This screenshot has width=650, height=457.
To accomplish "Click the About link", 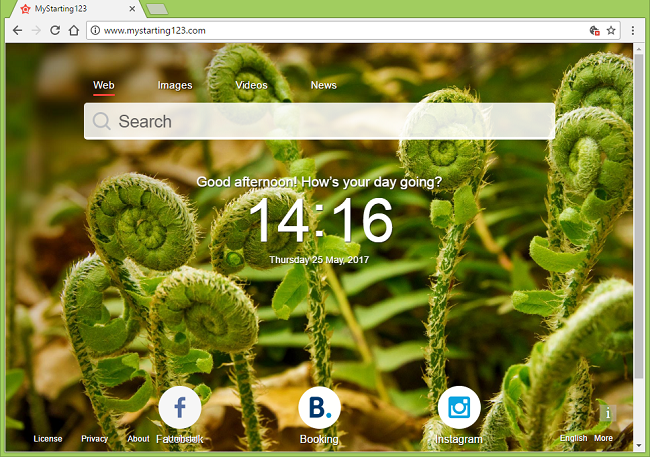I will point(138,438).
